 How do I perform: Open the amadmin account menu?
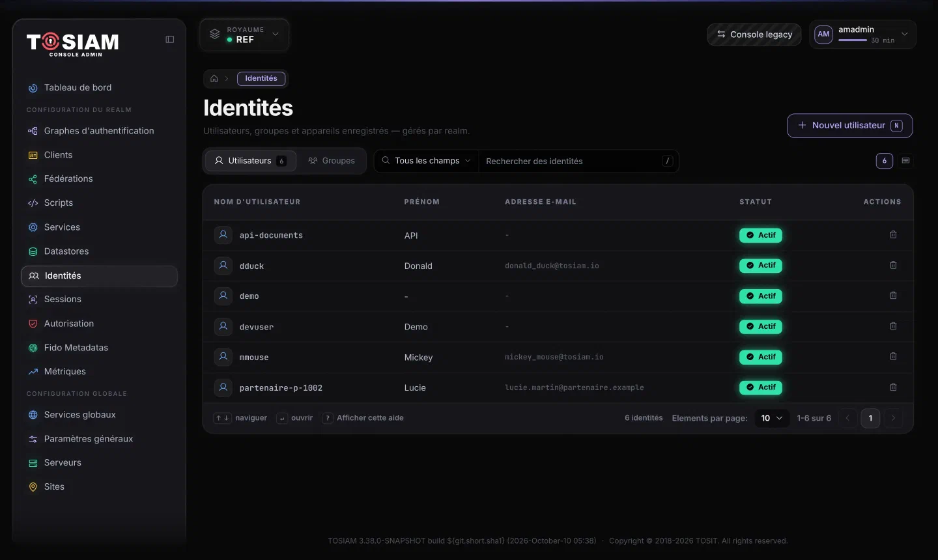(x=862, y=35)
